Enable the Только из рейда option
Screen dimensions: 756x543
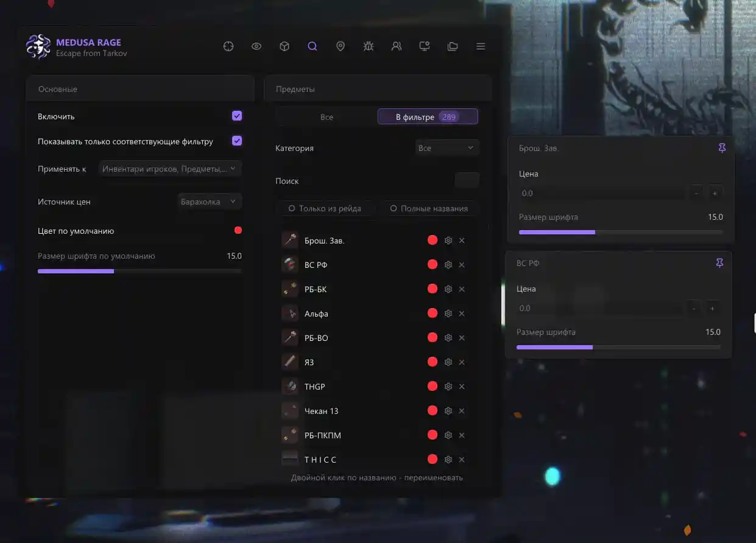point(325,208)
